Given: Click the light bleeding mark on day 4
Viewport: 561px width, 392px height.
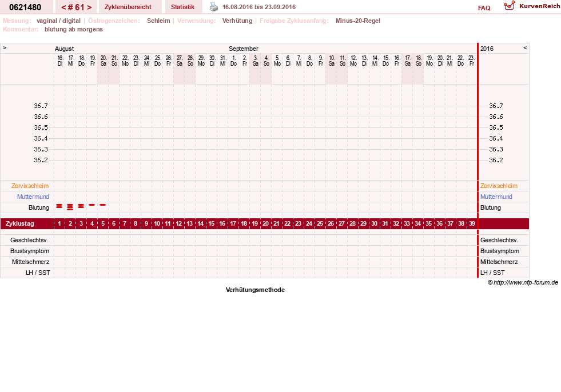Looking at the screenshot, I should click(92, 205).
